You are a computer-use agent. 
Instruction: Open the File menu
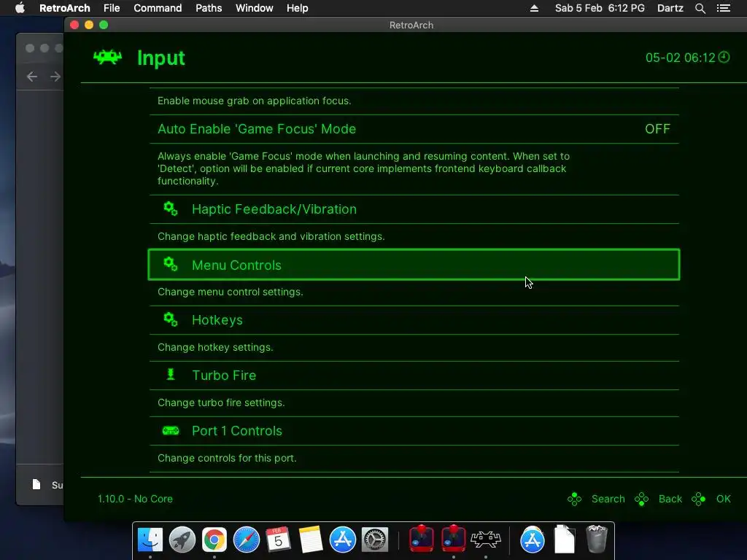pos(112,8)
